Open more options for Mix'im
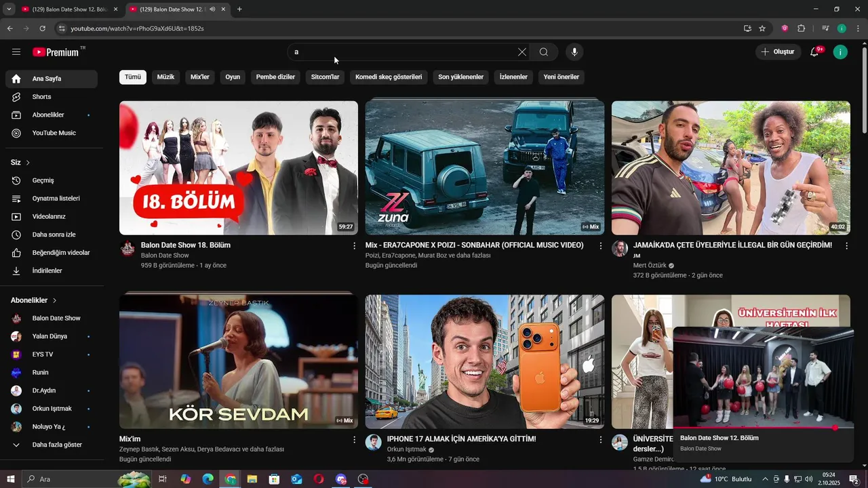The image size is (868, 488). point(354,440)
